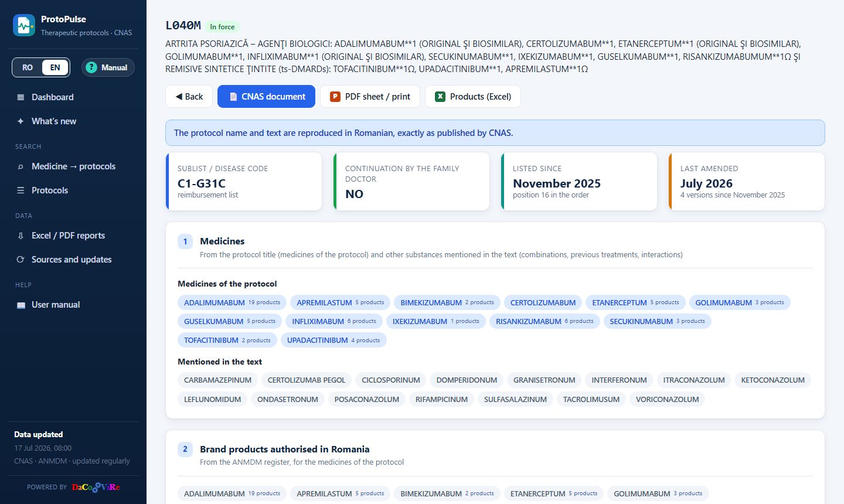Select the CERTOLIZUMABUM medicine chip
Screen dimensions: 844x504
pos(543,302)
